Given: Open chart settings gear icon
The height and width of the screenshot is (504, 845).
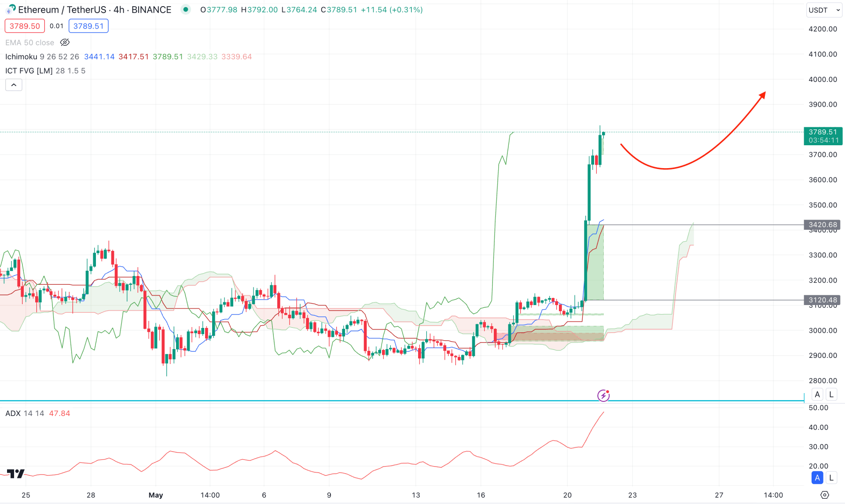Looking at the screenshot, I should pos(825,495).
